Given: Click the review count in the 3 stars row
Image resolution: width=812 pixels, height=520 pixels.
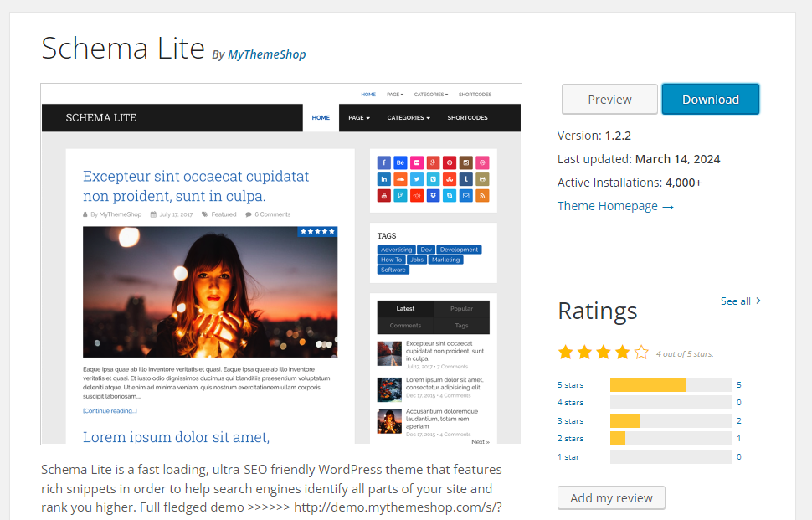Looking at the screenshot, I should coord(739,420).
